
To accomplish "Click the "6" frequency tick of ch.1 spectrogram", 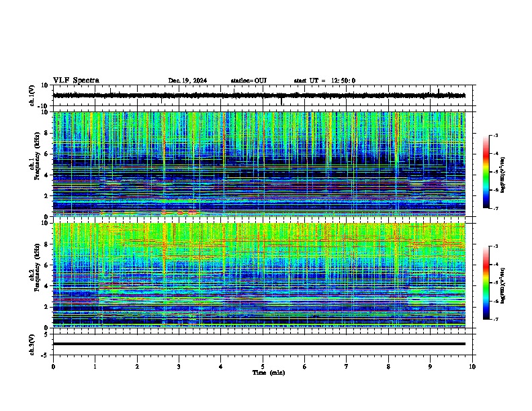I will click(46, 154).
